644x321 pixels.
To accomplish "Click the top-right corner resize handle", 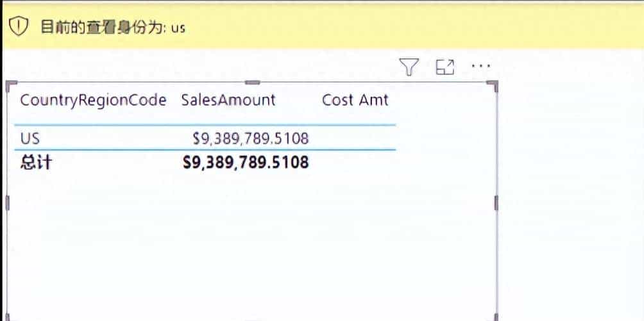I will click(493, 86).
